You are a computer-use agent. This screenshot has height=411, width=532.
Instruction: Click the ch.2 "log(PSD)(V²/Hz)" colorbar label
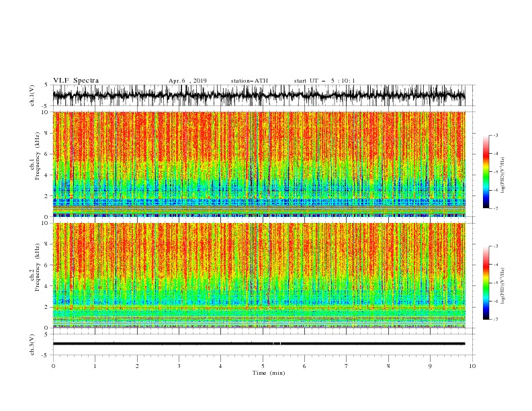[503, 287]
